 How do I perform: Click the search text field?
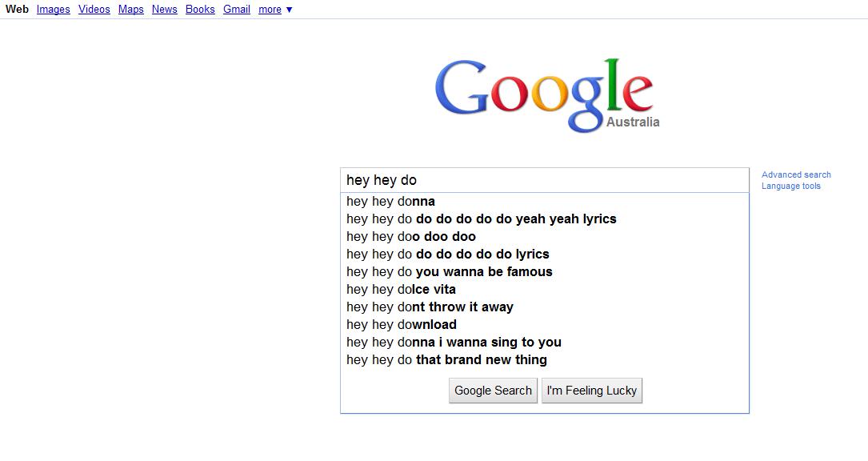point(544,180)
